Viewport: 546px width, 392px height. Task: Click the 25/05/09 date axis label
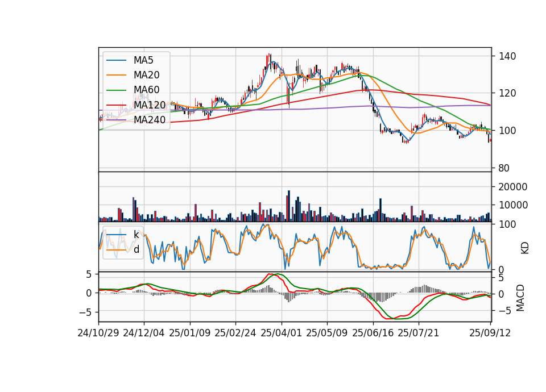[x=327, y=333]
